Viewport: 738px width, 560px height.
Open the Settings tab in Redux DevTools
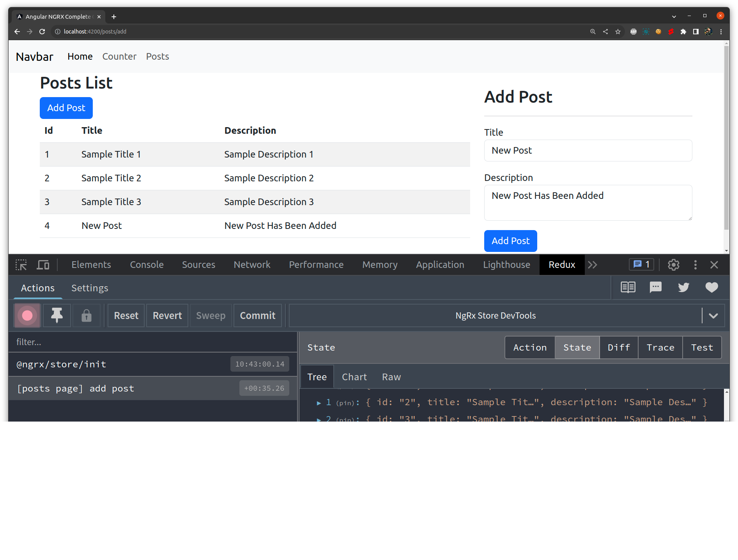click(x=90, y=288)
